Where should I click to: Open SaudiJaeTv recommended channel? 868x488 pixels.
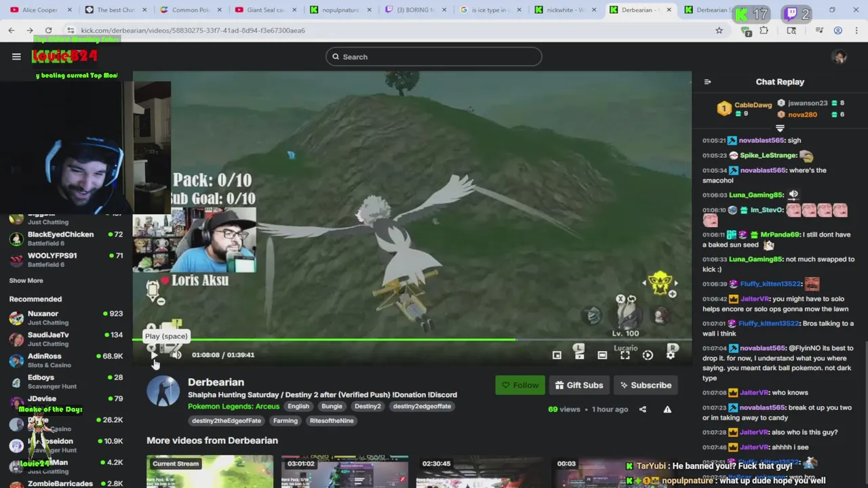(x=65, y=339)
